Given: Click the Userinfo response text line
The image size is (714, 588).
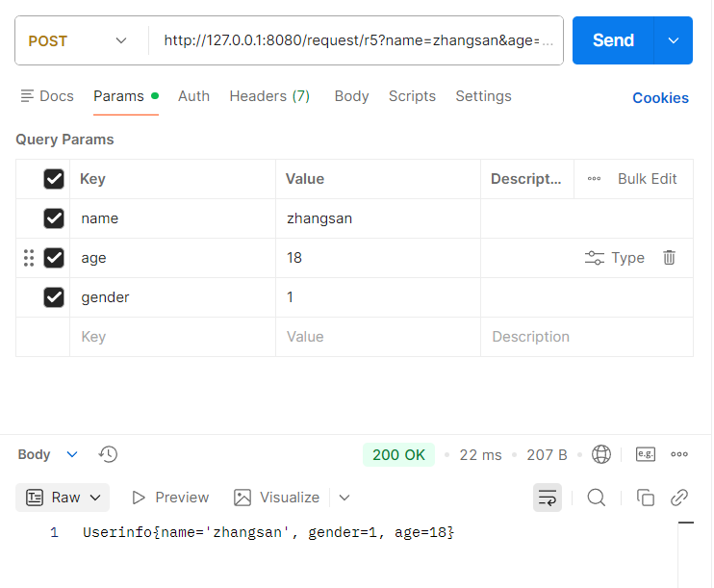Looking at the screenshot, I should coord(268,532).
